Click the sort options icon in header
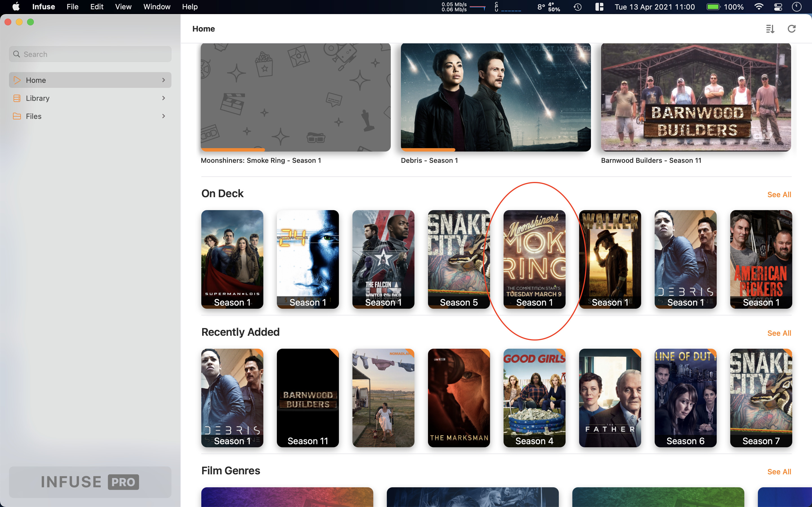The width and height of the screenshot is (812, 507). click(x=770, y=29)
